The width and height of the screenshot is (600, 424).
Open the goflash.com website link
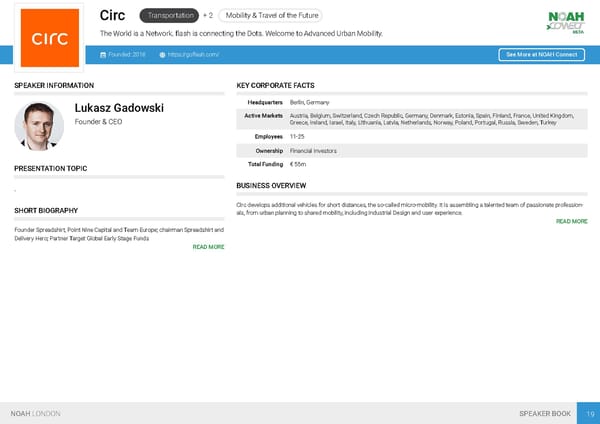(x=194, y=54)
